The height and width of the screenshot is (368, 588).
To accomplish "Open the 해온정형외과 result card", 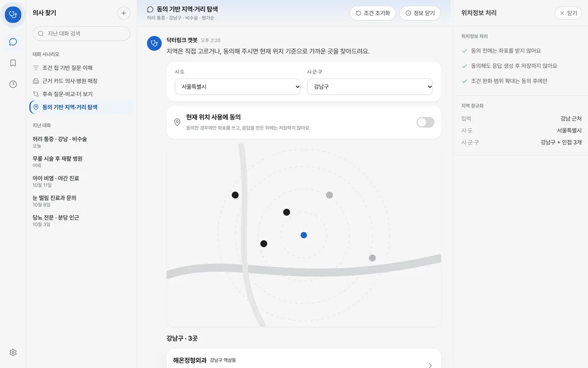I will (304, 359).
